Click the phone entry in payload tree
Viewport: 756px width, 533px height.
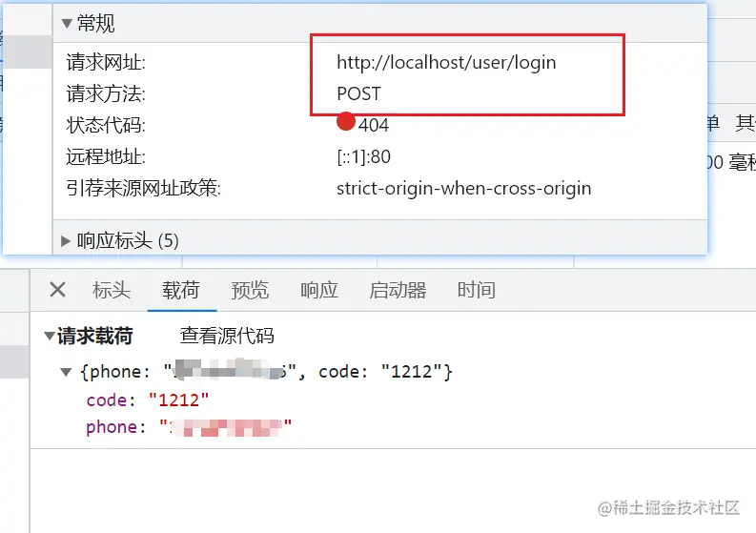[189, 427]
